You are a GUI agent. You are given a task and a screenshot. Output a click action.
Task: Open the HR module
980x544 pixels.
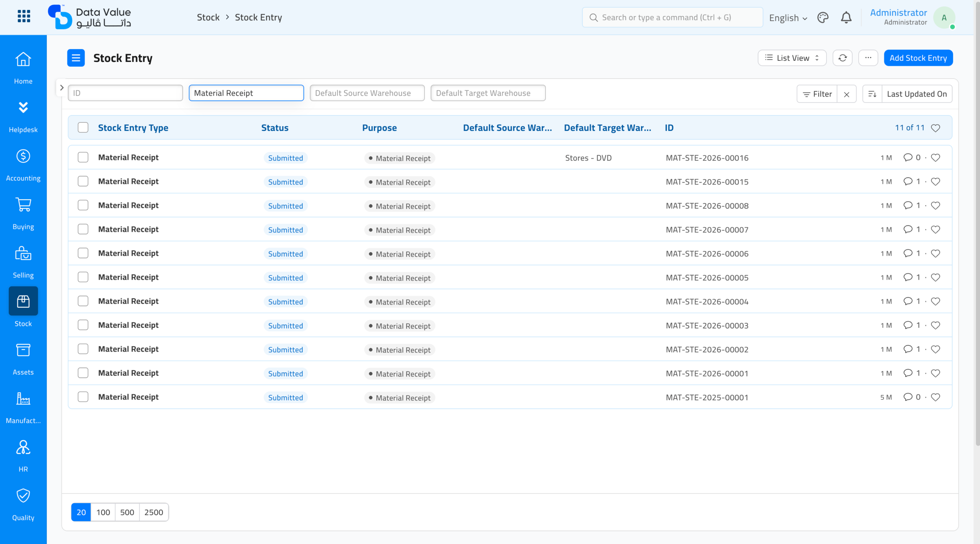[x=23, y=456]
